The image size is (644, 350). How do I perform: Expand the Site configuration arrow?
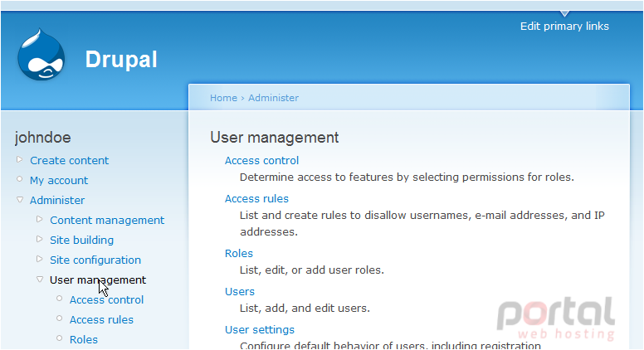click(x=40, y=259)
